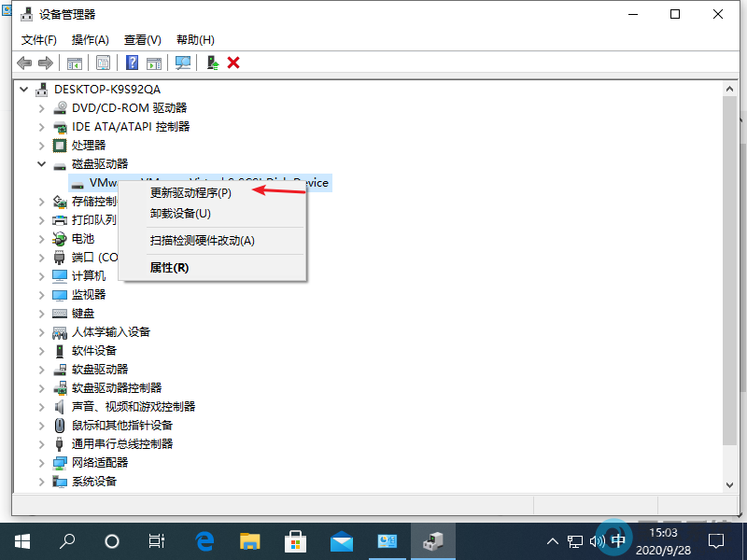Select the 声音、视频和游戏控制器 tree item

pyautogui.click(x=134, y=407)
